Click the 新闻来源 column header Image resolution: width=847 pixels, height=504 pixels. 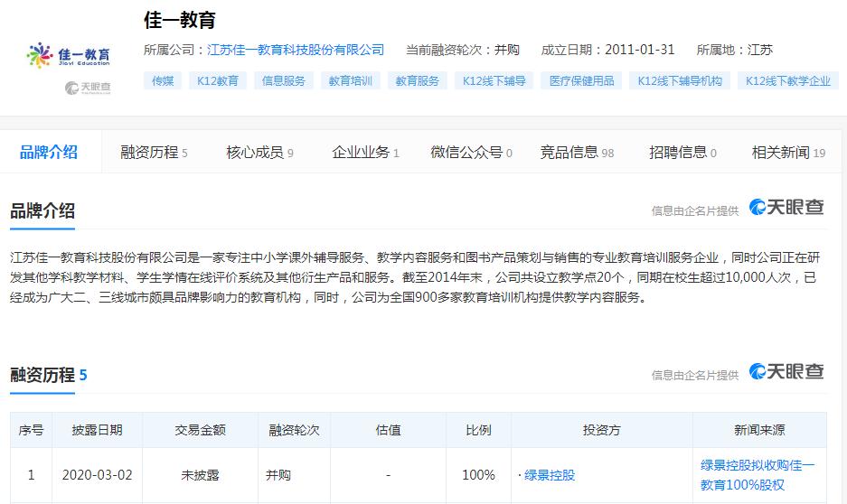tap(759, 430)
